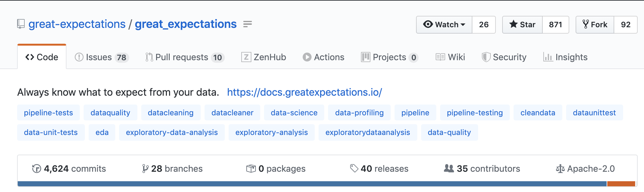Click the branches git-branch icon
Screen dimensions: 644x192
click(x=145, y=169)
